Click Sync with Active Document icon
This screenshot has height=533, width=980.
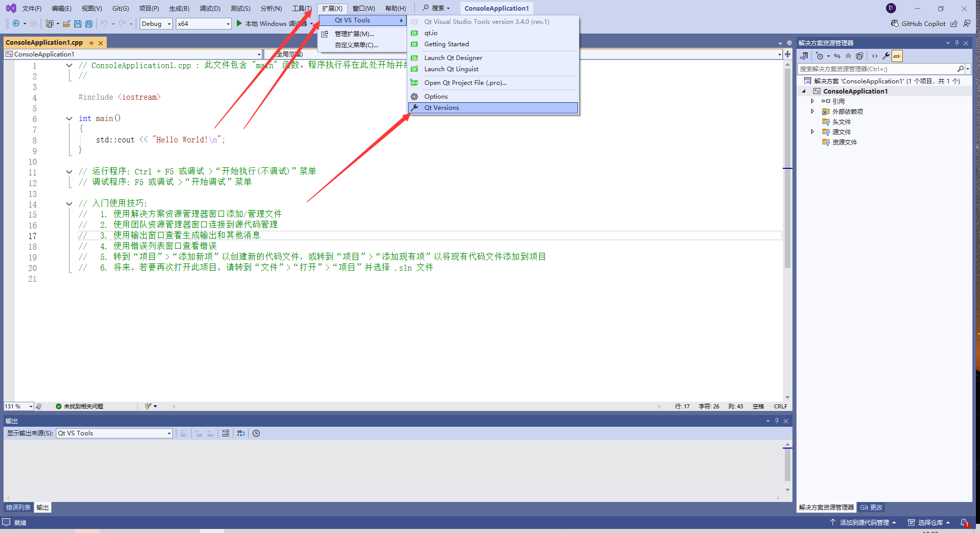(837, 56)
